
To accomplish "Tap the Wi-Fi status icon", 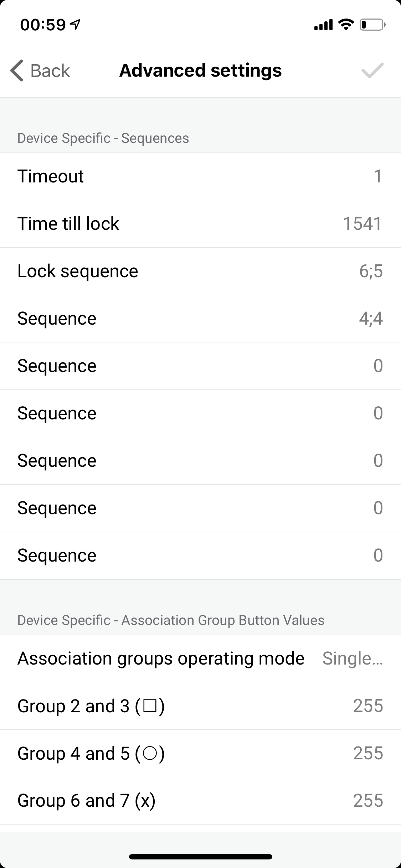I will tap(345, 25).
